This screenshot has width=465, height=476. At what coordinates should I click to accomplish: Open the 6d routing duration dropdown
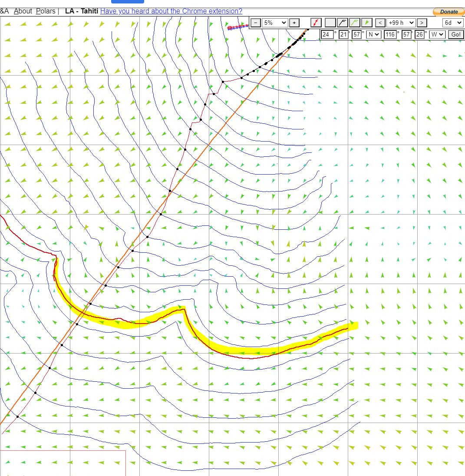453,23
